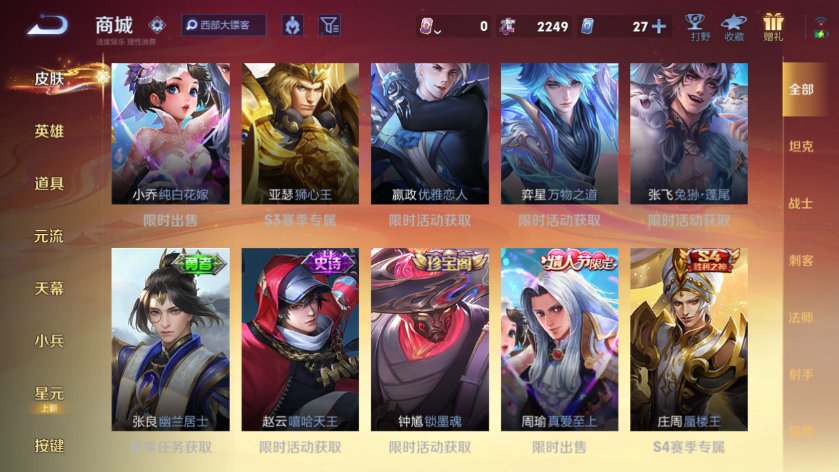Click the diamond currency icon showing 2249

(507, 26)
